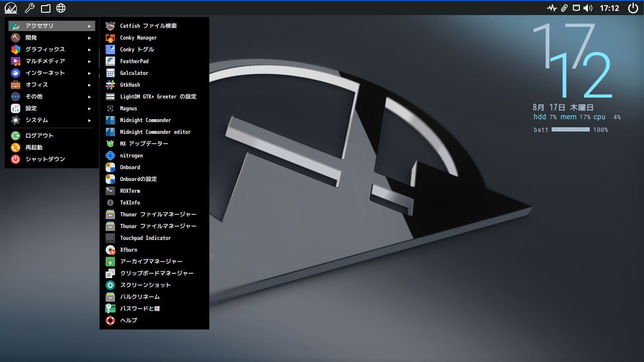Select シャットダウン from the menu
Image resolution: width=644 pixels, height=362 pixels.
tap(52, 159)
